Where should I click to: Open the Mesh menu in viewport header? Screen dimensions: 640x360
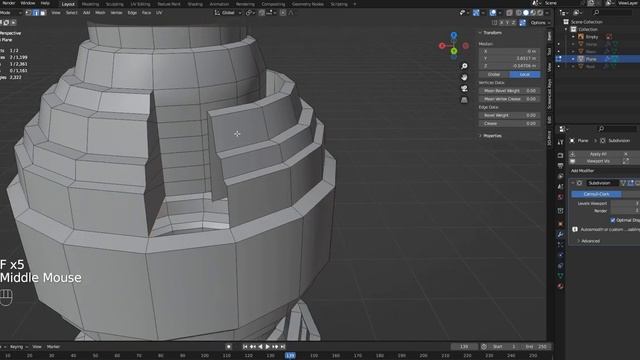click(x=100, y=13)
